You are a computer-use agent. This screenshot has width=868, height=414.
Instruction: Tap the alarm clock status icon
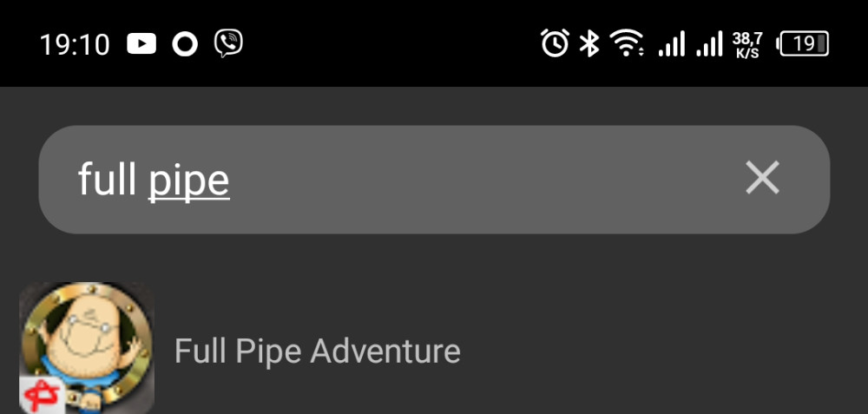(555, 43)
